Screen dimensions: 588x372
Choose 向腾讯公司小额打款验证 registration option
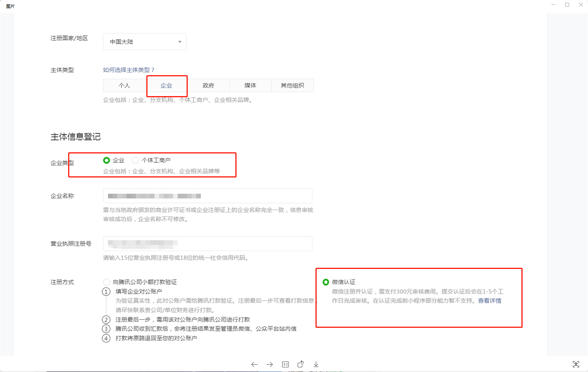pyautogui.click(x=106, y=282)
